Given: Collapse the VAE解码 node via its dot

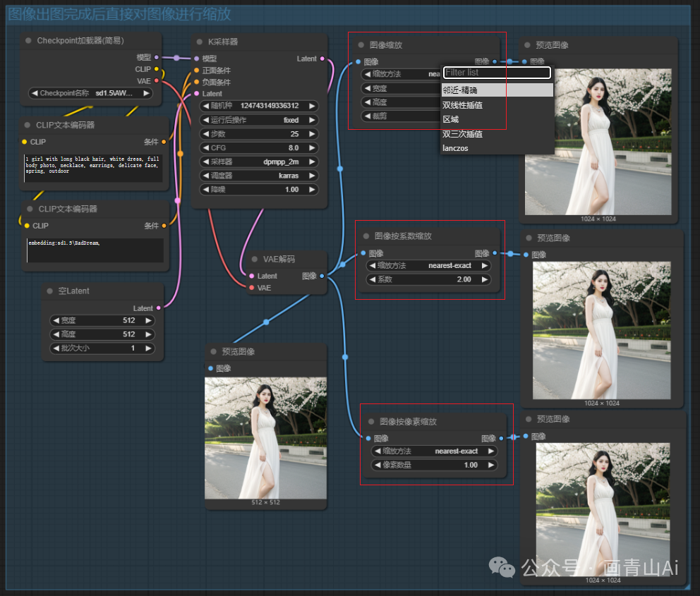Looking at the screenshot, I should pyautogui.click(x=255, y=259).
